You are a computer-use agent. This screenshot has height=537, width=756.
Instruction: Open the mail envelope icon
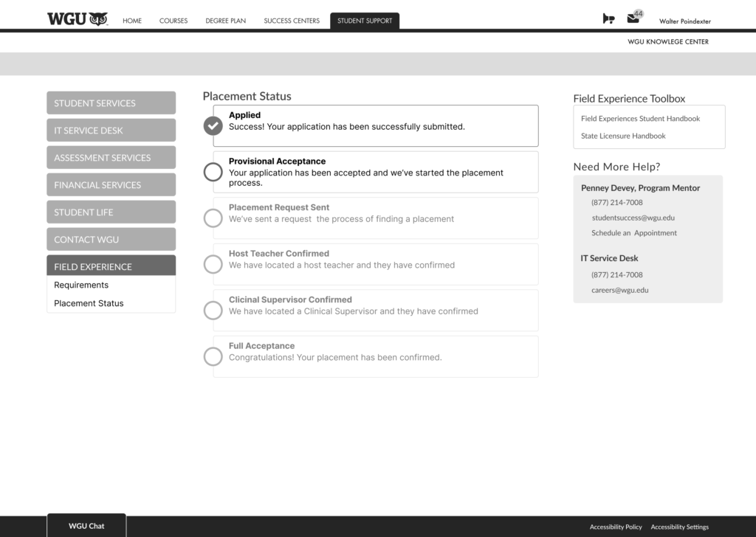coord(633,18)
